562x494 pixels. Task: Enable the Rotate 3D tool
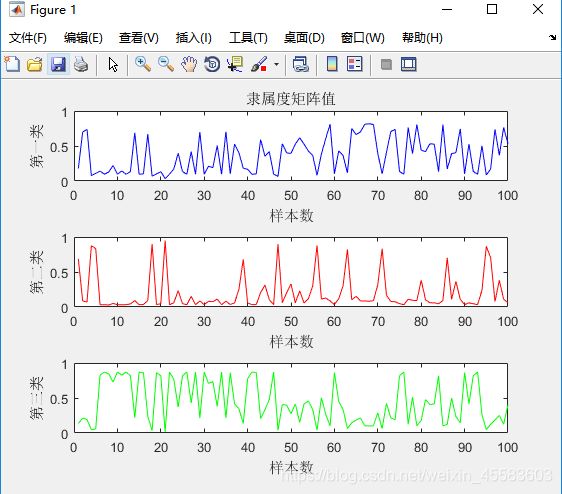212,65
